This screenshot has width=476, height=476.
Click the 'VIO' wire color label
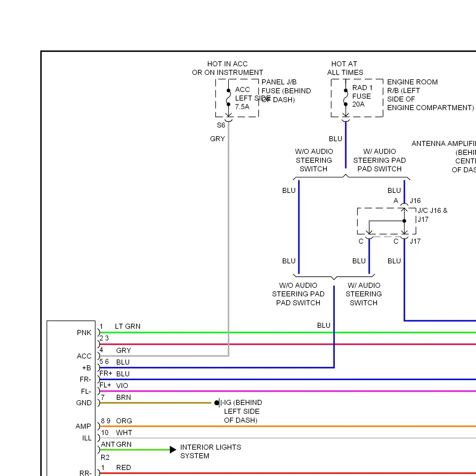[x=122, y=386]
